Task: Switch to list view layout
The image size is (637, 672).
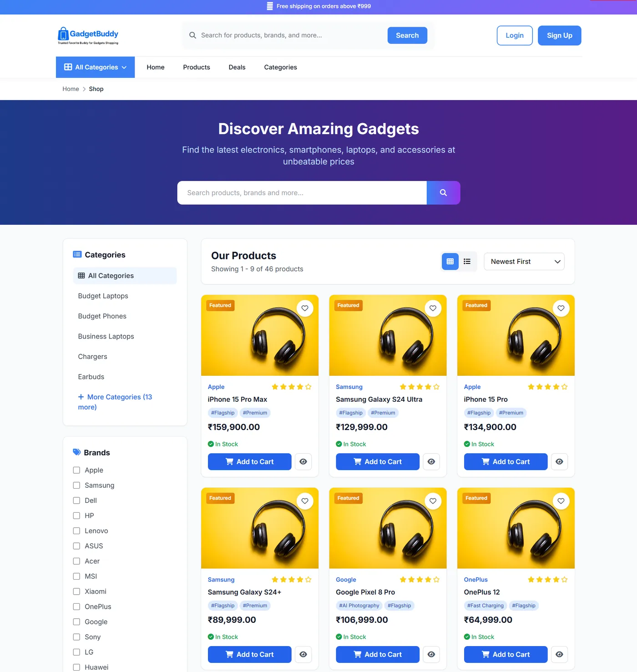Action: click(467, 261)
